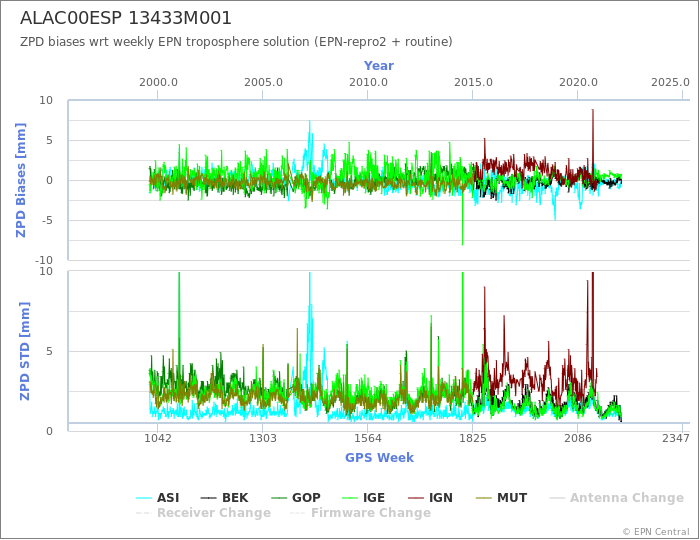Click GPS week 1303 tick label

coord(262,439)
